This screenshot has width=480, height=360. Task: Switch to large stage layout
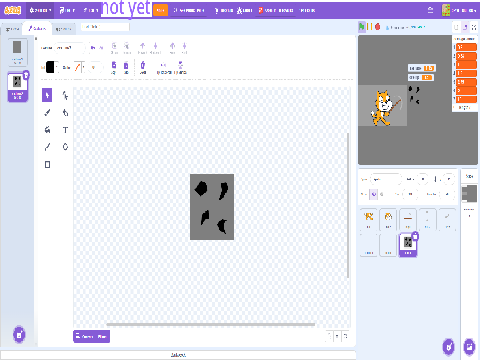tap(465, 27)
